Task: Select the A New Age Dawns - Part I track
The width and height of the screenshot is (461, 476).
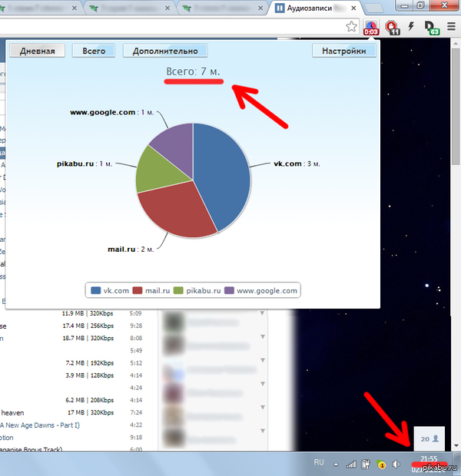Action: (x=71, y=425)
